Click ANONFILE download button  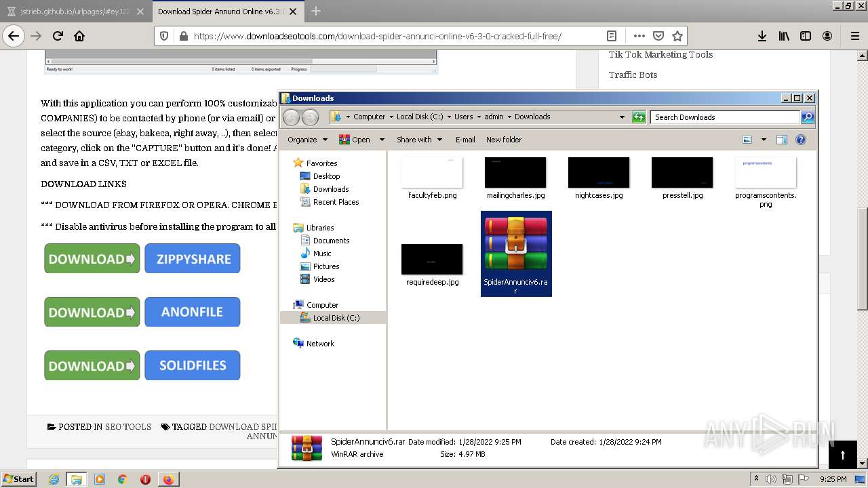click(x=193, y=312)
